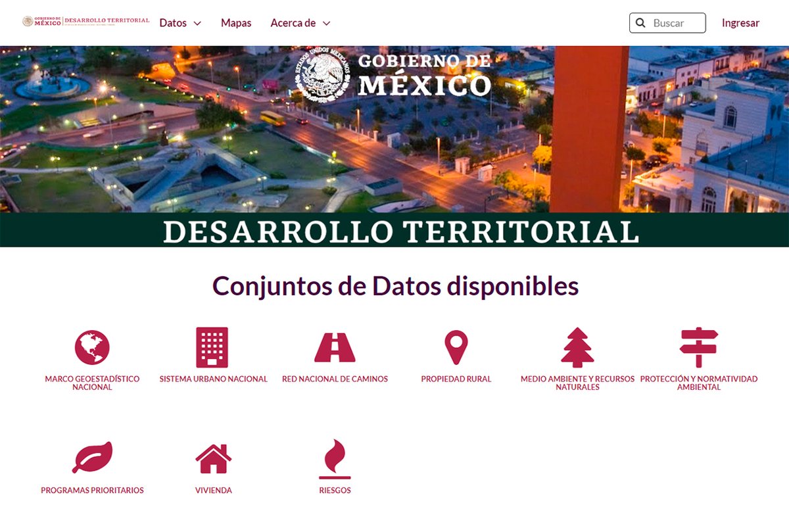Click the Gobierno de México header logo
This screenshot has width=789, height=532.
pyautogui.click(x=42, y=21)
